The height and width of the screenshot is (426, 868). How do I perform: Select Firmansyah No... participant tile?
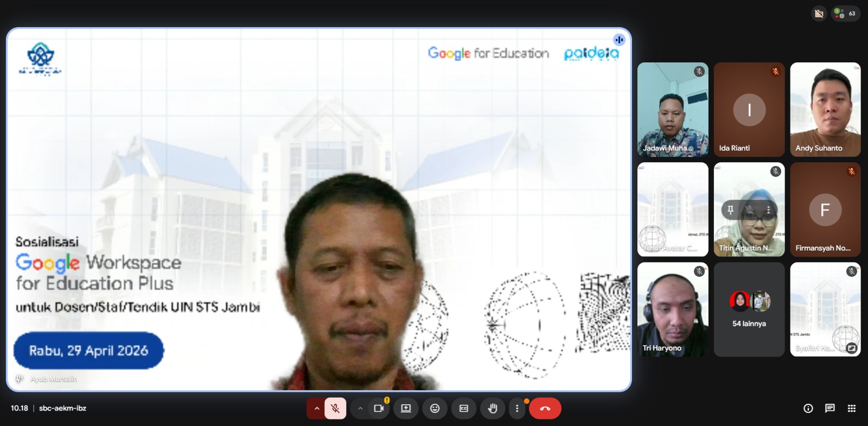pos(825,209)
